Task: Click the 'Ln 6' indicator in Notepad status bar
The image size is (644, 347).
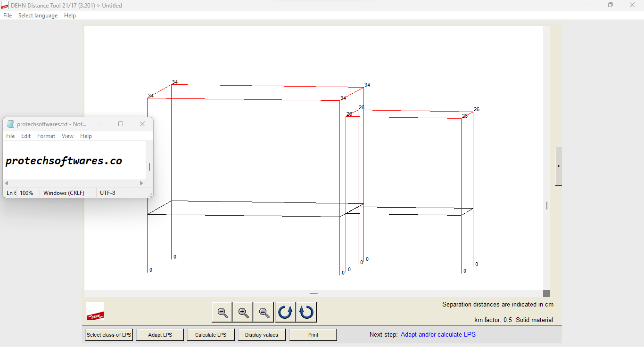Action: click(11, 193)
